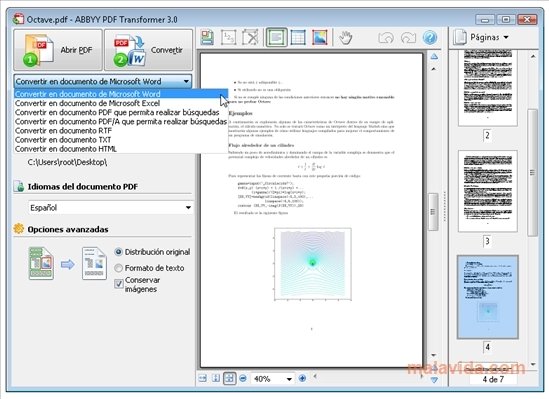Screen dimensions: 549x399
Task: Click the fit to width icon
Action: click(x=203, y=378)
